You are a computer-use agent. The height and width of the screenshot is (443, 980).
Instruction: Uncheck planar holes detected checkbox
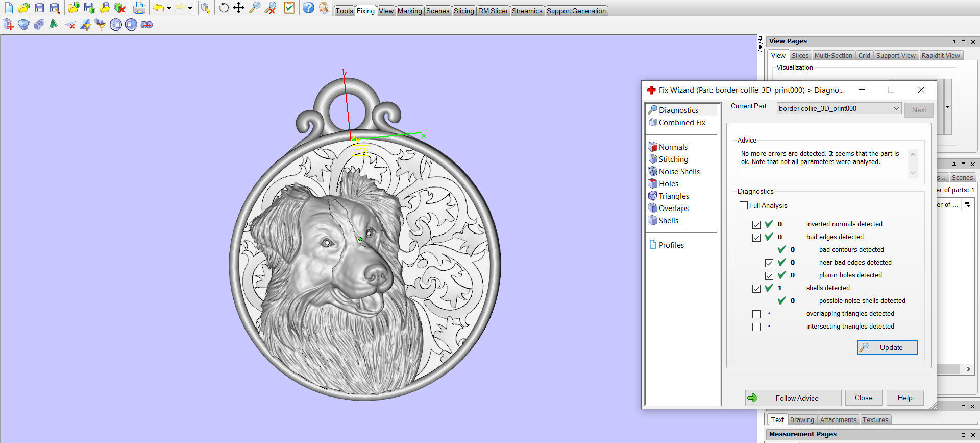point(769,275)
